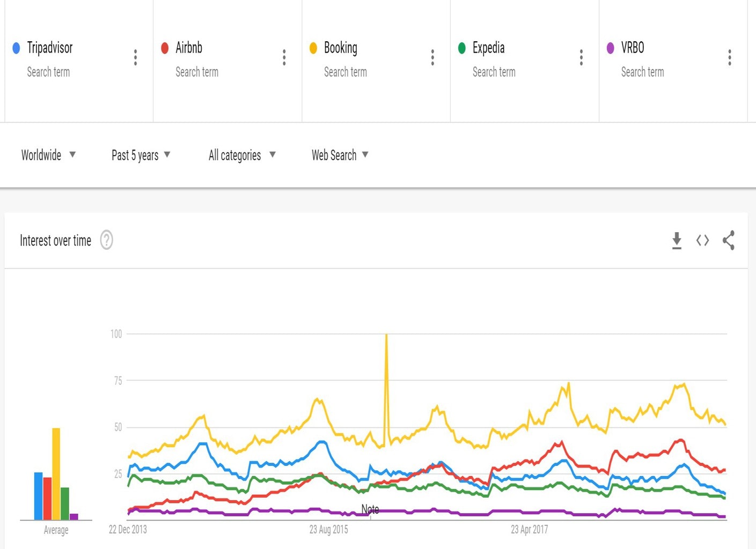The height and width of the screenshot is (549, 756).
Task: Edit the Airbnb search term
Action: coord(189,48)
